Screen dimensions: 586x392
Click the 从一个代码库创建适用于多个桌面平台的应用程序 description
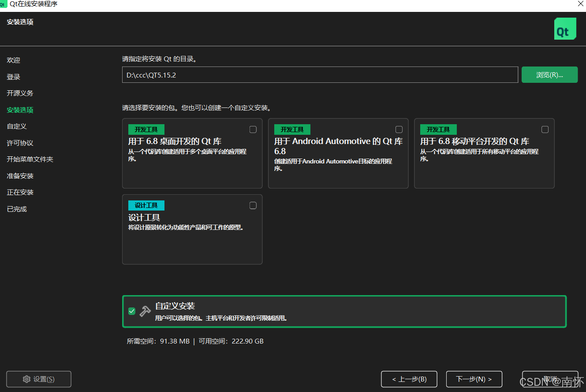(187, 155)
